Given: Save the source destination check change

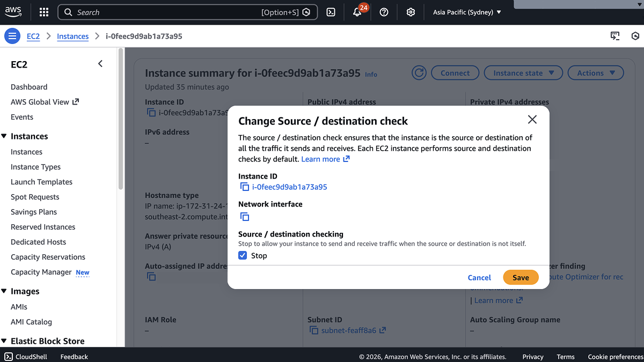Looking at the screenshot, I should pyautogui.click(x=520, y=277).
